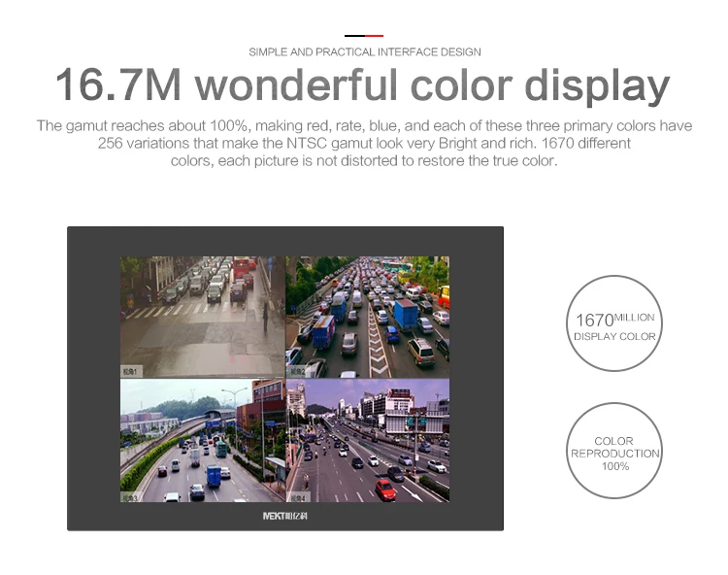
Task: Click '16.7M wonderful color display' headline
Action: [363, 85]
